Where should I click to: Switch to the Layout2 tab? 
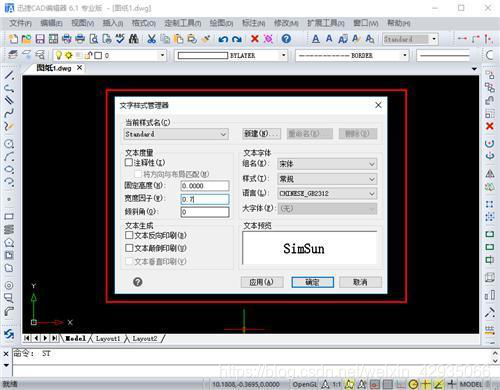pos(145,339)
